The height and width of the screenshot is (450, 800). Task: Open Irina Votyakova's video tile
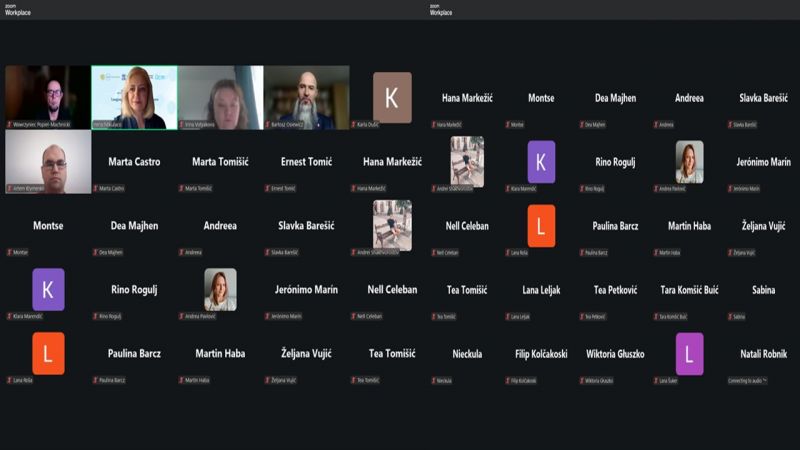click(x=220, y=97)
